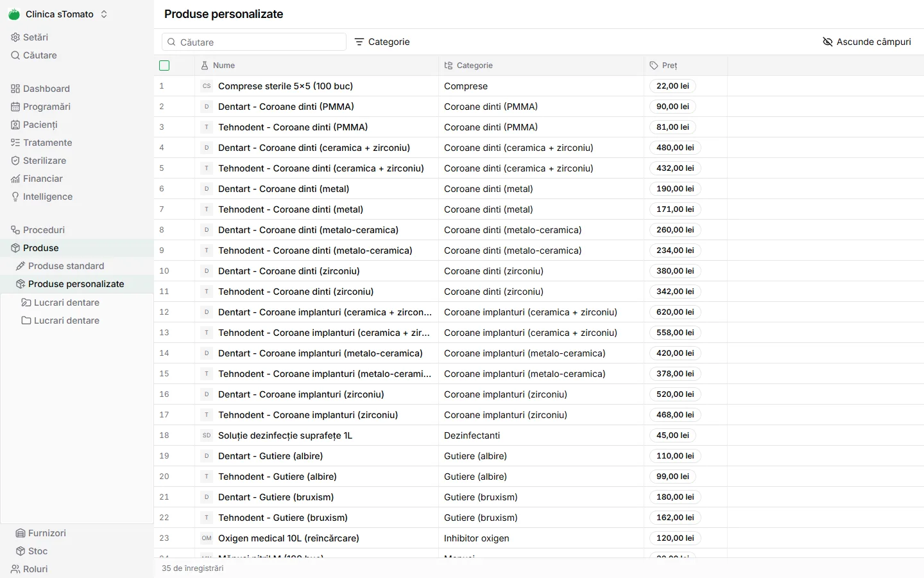Viewport: 924px width, 578px height.
Task: Click the Căutare magnifier icon in sidebar
Action: [15, 55]
